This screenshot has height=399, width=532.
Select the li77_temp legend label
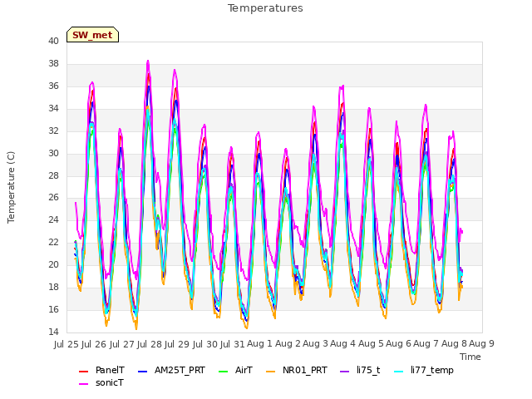click(432, 370)
